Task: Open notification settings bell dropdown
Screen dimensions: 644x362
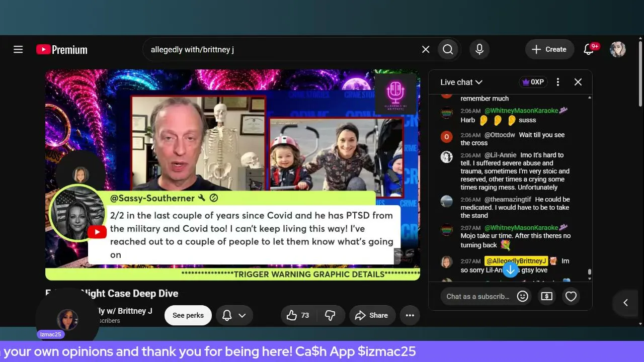Action: [x=234, y=315]
